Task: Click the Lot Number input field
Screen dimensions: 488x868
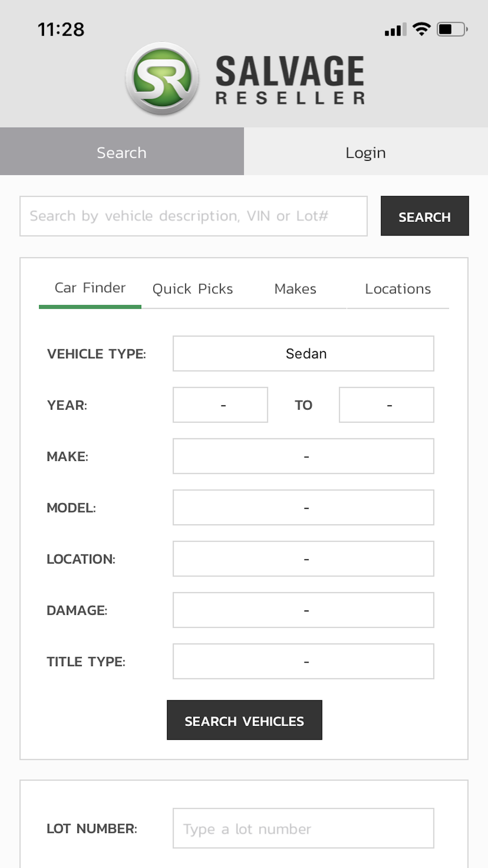Action: pos(303,828)
